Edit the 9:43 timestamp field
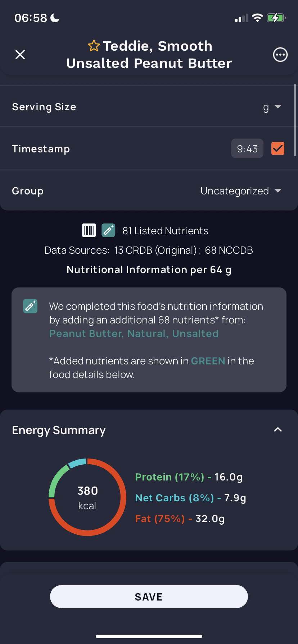The width and height of the screenshot is (298, 644). click(247, 148)
